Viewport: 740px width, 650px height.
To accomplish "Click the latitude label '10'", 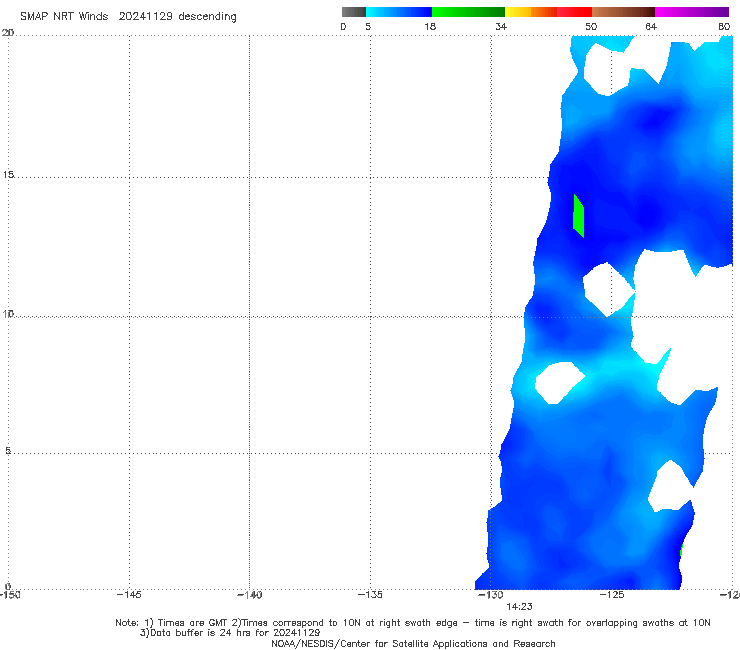I will pyautogui.click(x=8, y=314).
